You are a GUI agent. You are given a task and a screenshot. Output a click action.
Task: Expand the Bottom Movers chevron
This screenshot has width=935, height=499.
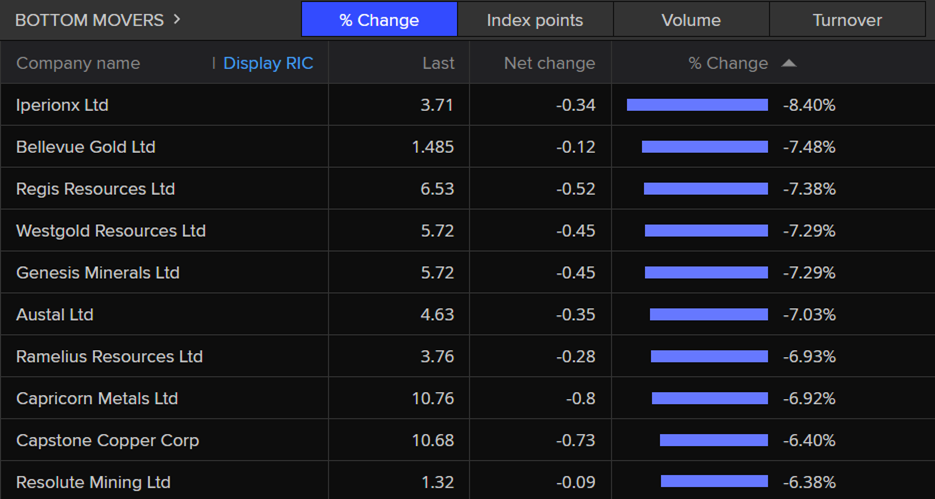tap(177, 19)
